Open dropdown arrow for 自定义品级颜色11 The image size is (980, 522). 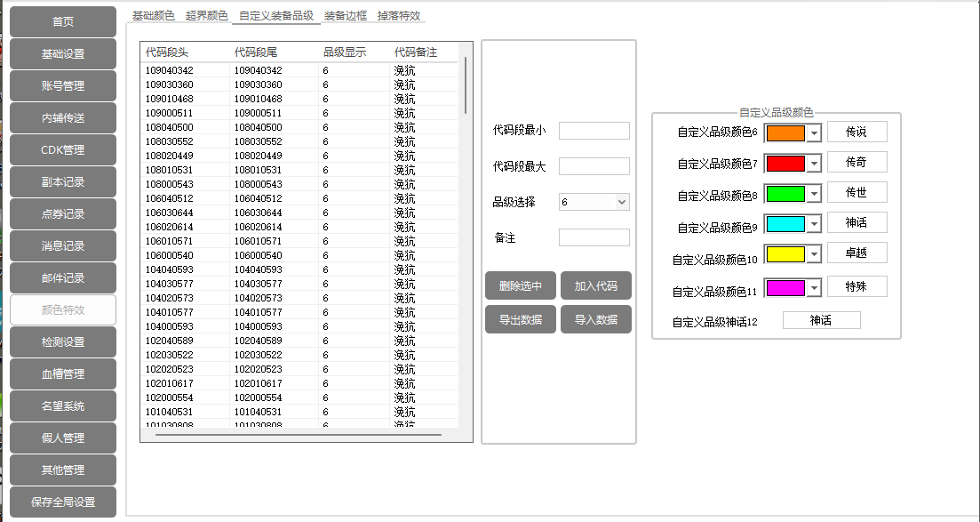(x=813, y=288)
